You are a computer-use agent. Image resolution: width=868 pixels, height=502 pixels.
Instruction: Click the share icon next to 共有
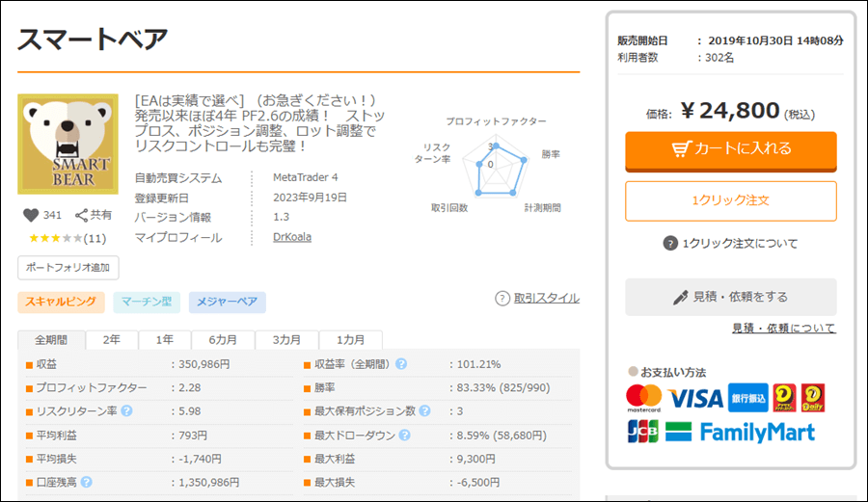(x=82, y=216)
